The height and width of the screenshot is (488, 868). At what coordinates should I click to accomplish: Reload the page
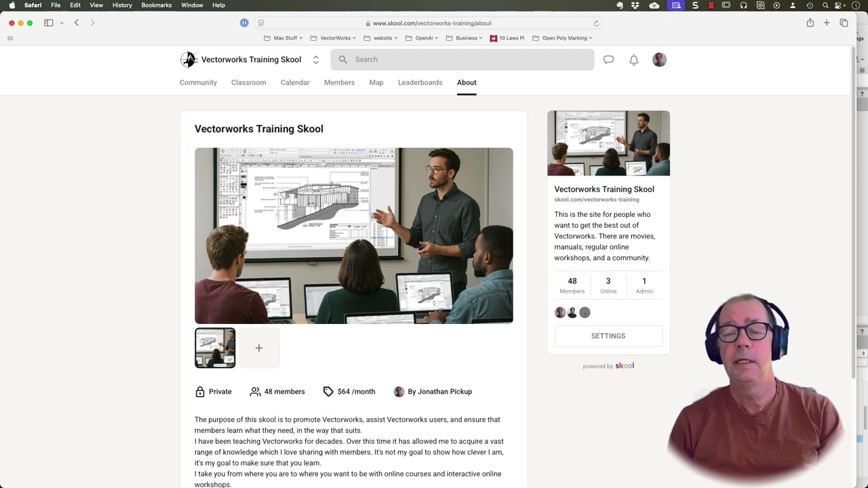click(596, 23)
